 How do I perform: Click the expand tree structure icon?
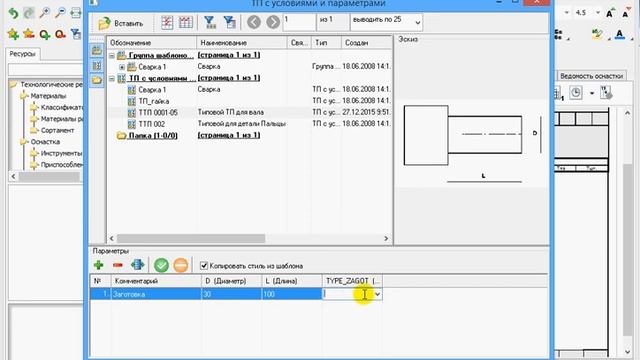point(186,22)
